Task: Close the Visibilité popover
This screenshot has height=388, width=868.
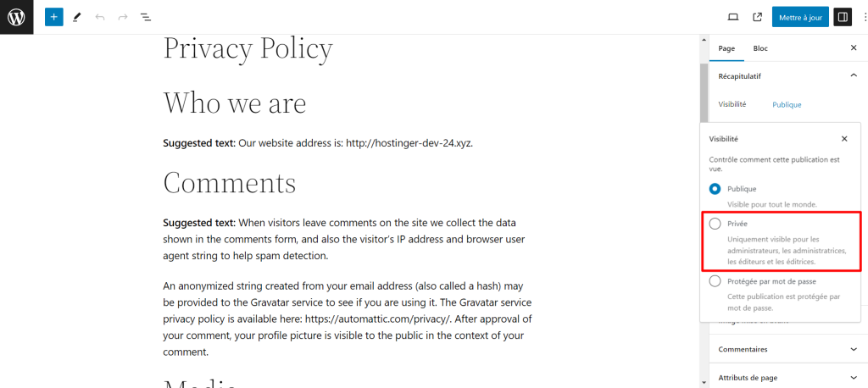Action: [x=844, y=138]
